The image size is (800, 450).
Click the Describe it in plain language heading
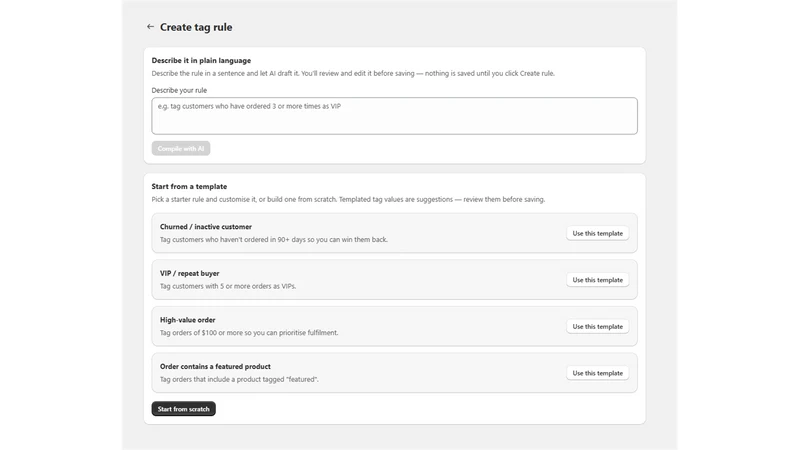pyautogui.click(x=201, y=60)
